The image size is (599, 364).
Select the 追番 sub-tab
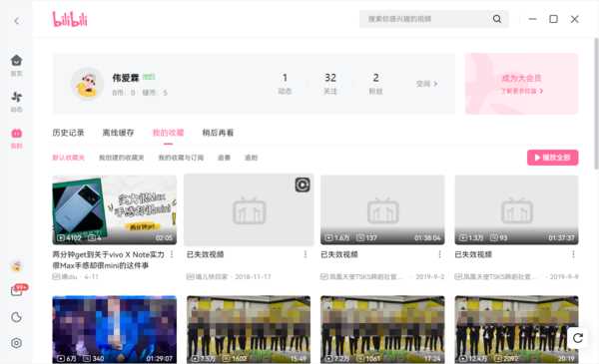pos(224,158)
